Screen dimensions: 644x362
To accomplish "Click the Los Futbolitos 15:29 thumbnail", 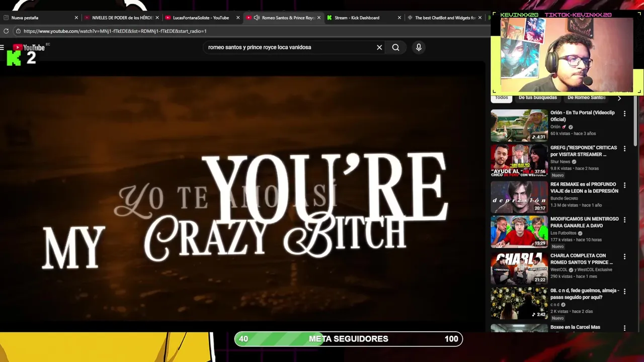I will [519, 232].
